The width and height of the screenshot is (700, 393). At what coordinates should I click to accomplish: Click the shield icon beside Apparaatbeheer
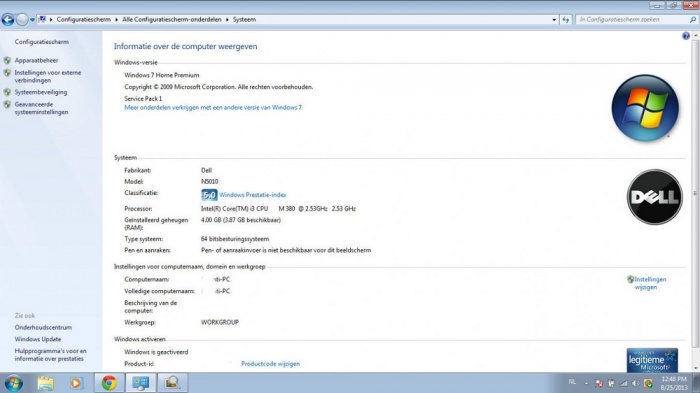click(7, 60)
